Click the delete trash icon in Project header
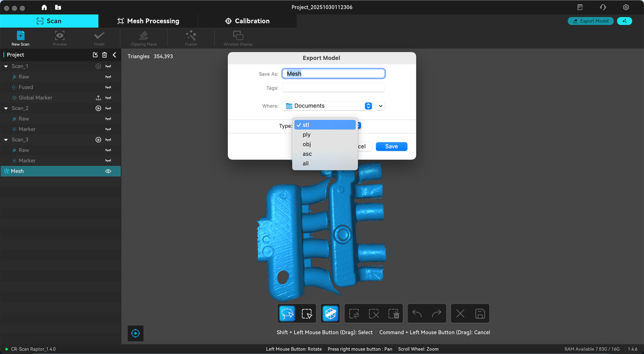 point(105,55)
